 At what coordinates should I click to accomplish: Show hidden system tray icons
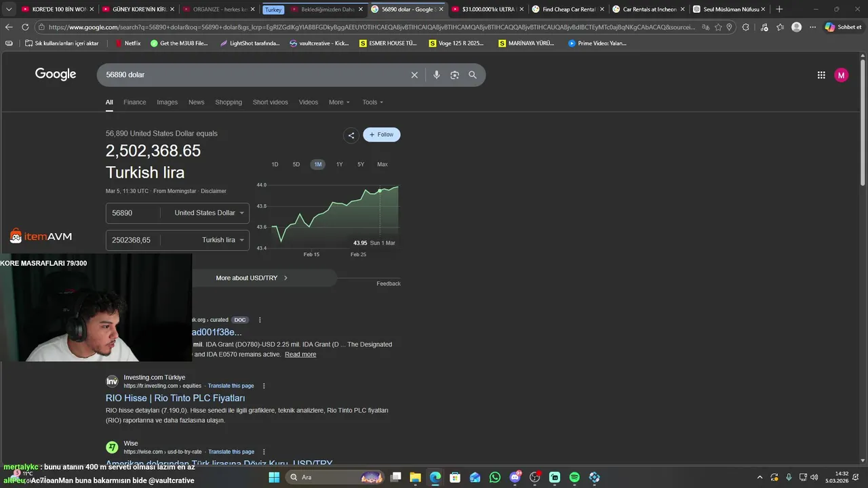(759, 477)
